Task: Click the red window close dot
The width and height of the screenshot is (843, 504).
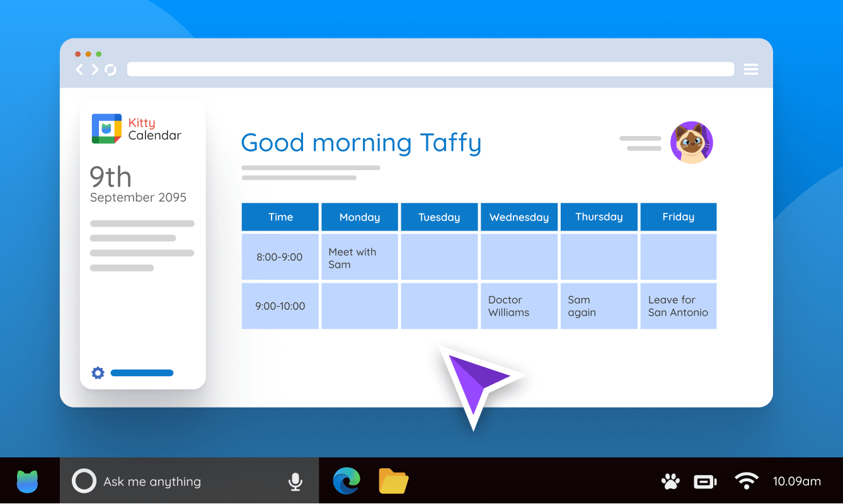Action: [78, 54]
